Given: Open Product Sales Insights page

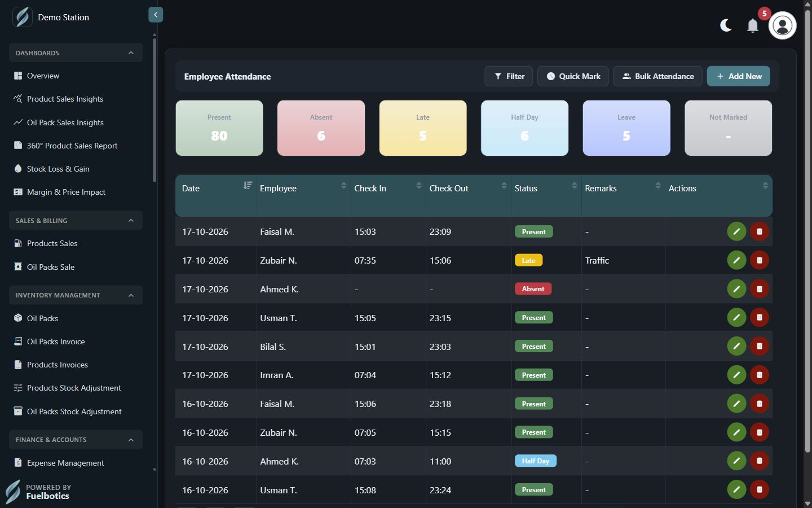Looking at the screenshot, I should 65,99.
